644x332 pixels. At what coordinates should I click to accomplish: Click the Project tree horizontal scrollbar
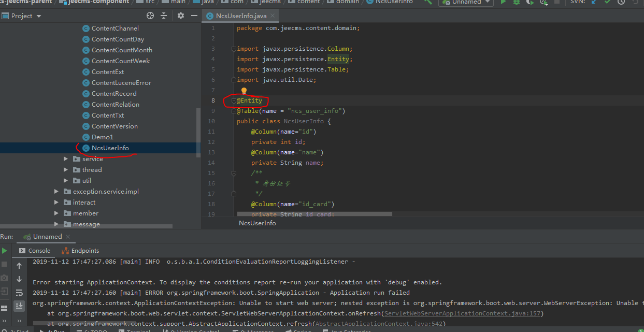[x=86, y=226]
